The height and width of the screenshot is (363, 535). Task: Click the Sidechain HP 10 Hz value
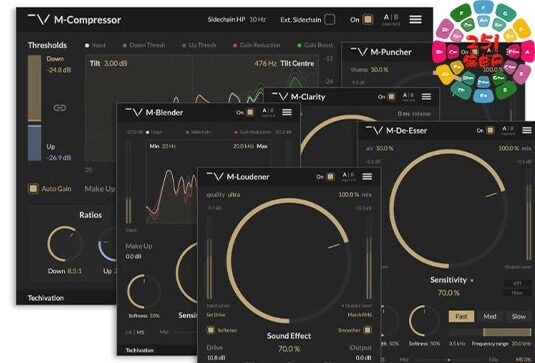point(236,19)
